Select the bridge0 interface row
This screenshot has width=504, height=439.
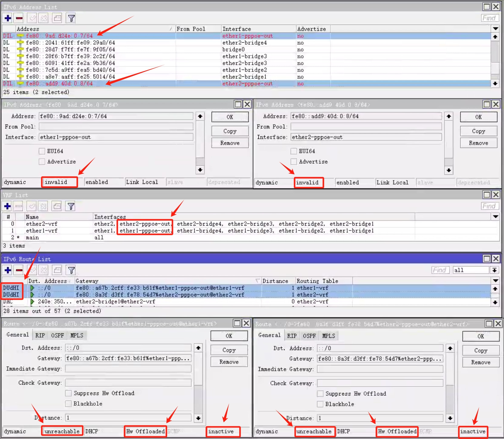[x=246, y=49]
